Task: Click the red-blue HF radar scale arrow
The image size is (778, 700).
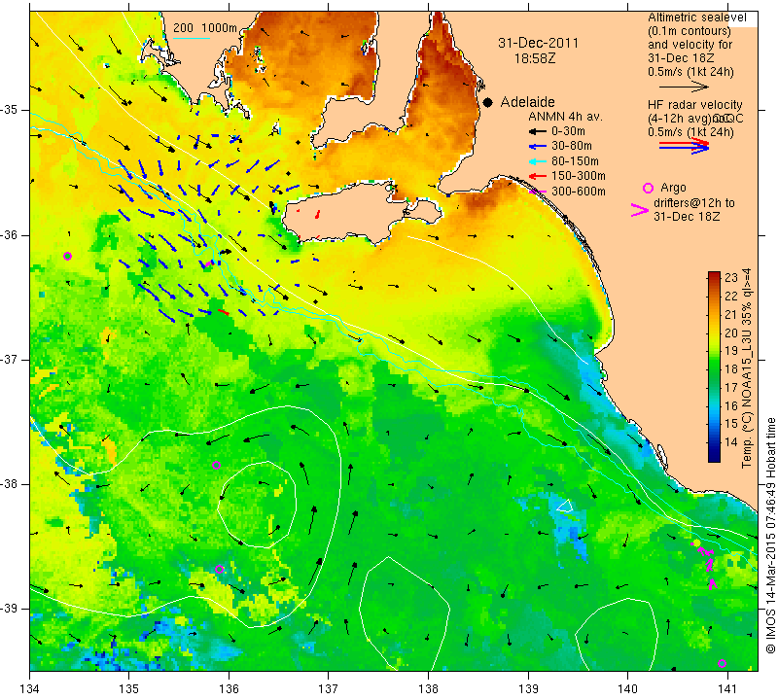Action: [x=684, y=146]
